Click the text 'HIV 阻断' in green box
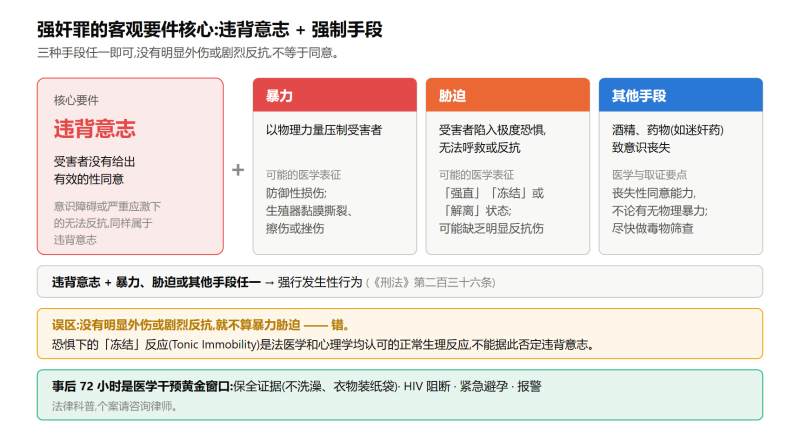800x433 pixels. coord(427,387)
